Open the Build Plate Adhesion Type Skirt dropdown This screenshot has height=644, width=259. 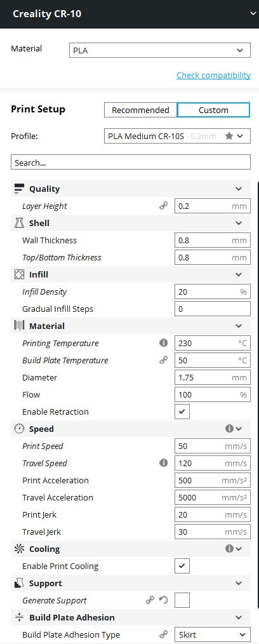click(x=212, y=634)
